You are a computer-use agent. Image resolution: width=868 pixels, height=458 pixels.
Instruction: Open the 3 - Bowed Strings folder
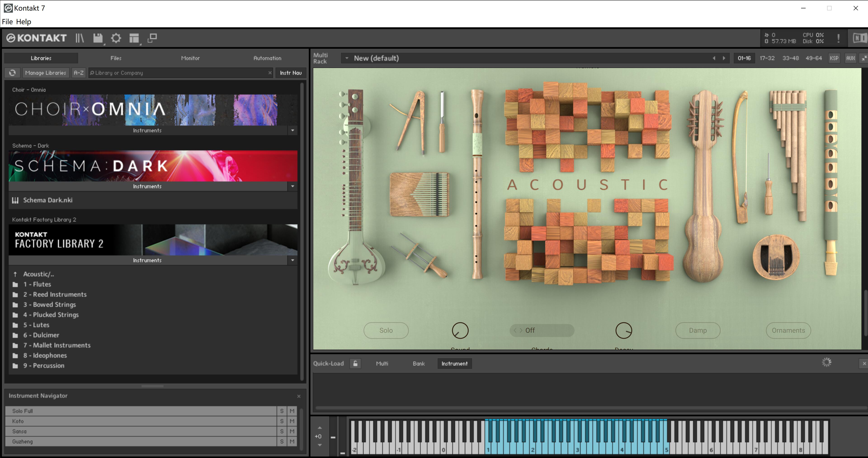[50, 304]
